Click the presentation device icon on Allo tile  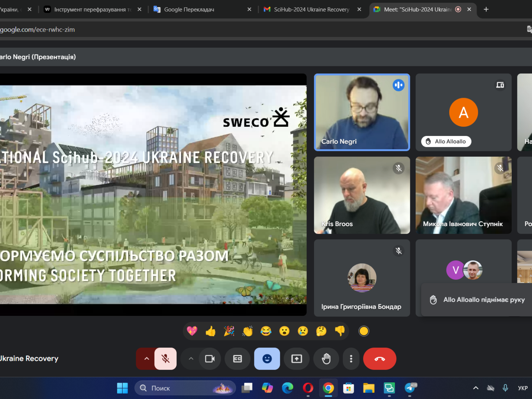(500, 85)
